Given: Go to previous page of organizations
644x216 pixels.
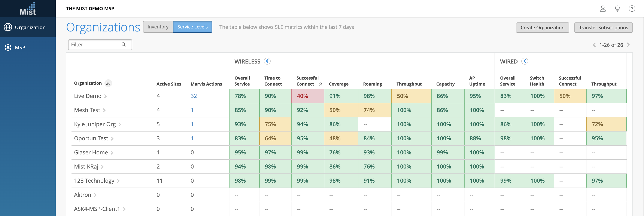Looking at the screenshot, I should [x=594, y=45].
